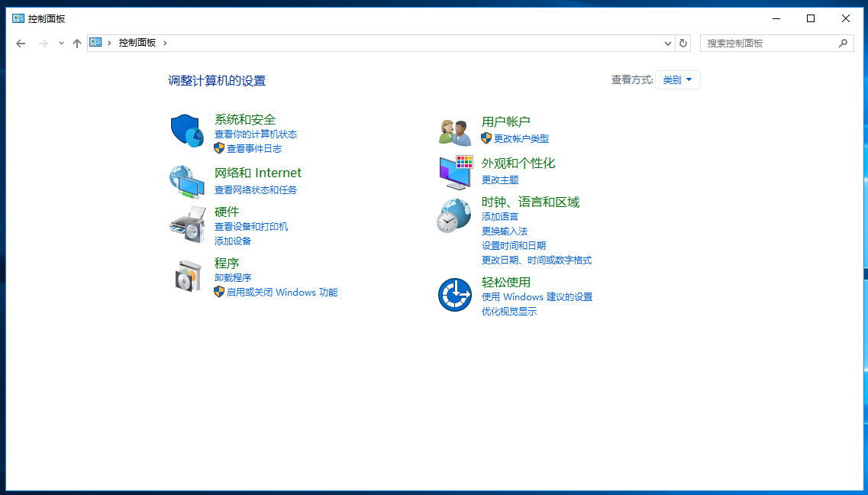868x495 pixels.
Task: Click the Appearance and Personalization monitor icon
Action: tap(456, 173)
